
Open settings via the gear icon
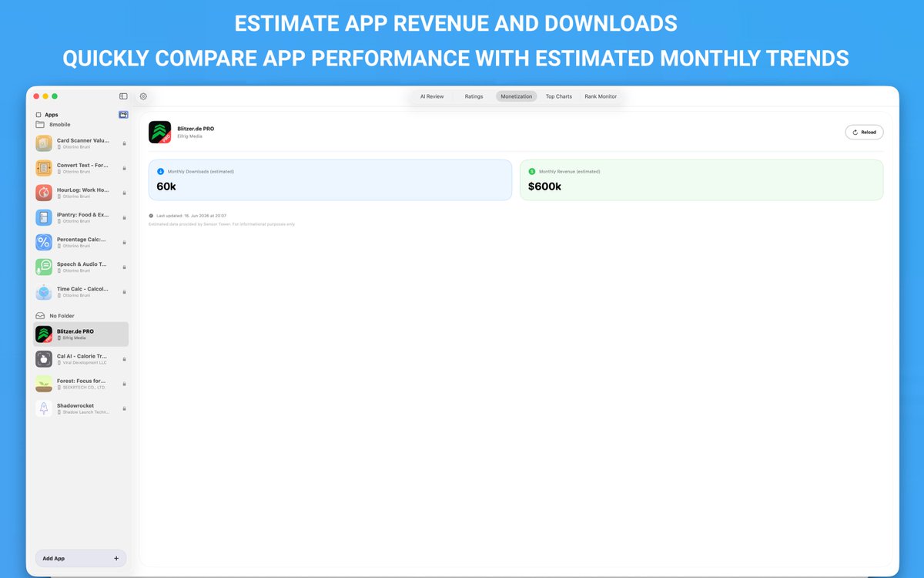coord(143,96)
